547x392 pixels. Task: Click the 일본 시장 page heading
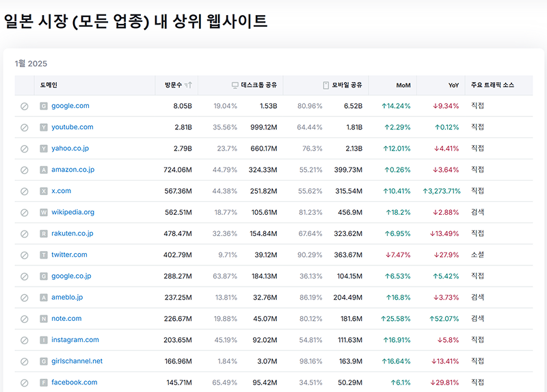click(135, 21)
